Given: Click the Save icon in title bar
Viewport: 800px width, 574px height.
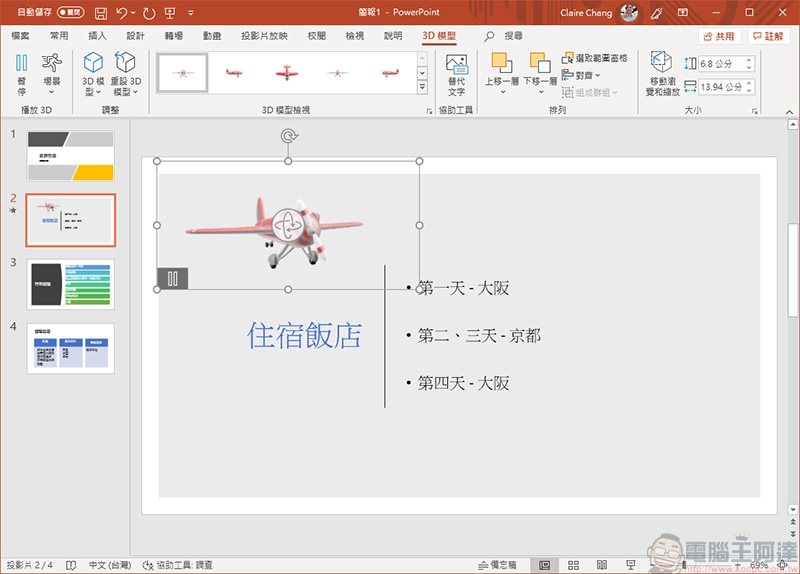Looking at the screenshot, I should click(101, 13).
